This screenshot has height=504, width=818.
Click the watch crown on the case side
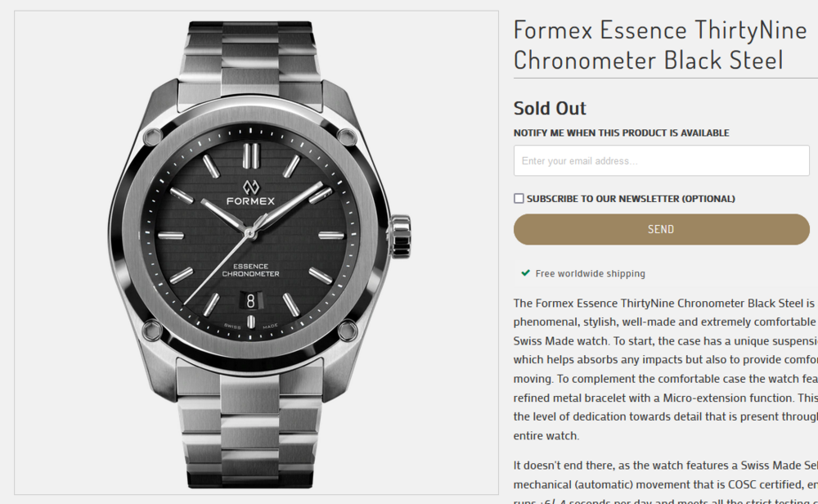tap(401, 235)
